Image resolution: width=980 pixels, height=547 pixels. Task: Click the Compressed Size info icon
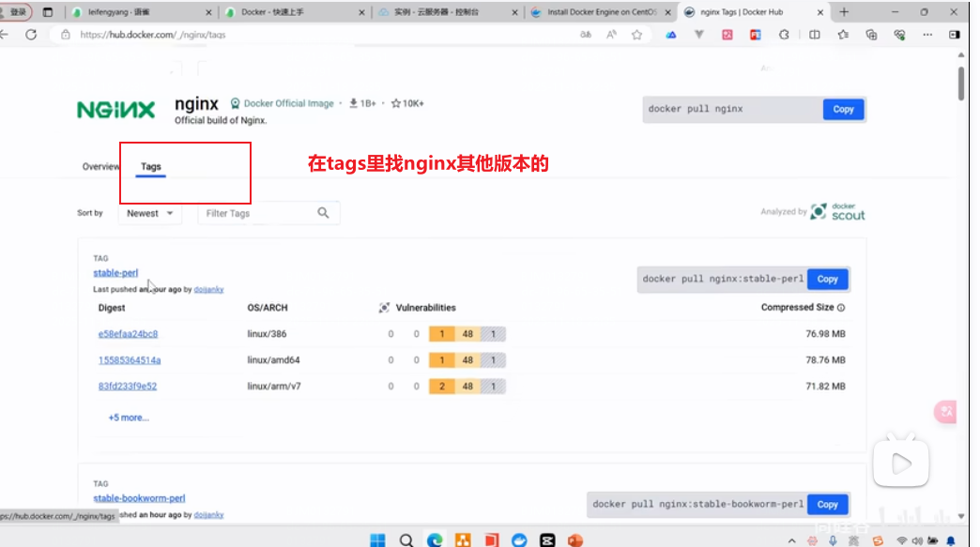coord(841,308)
